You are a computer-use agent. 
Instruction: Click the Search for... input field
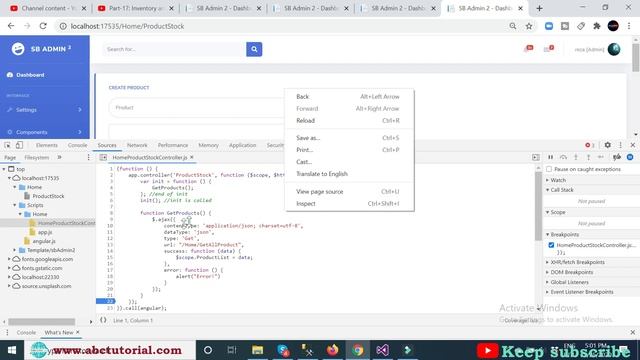174,49
